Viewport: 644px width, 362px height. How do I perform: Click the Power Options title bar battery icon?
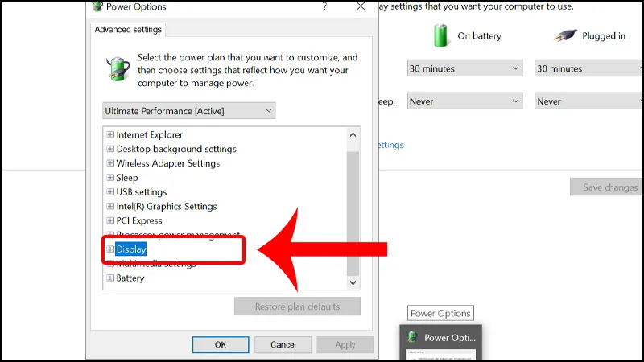(x=98, y=6)
